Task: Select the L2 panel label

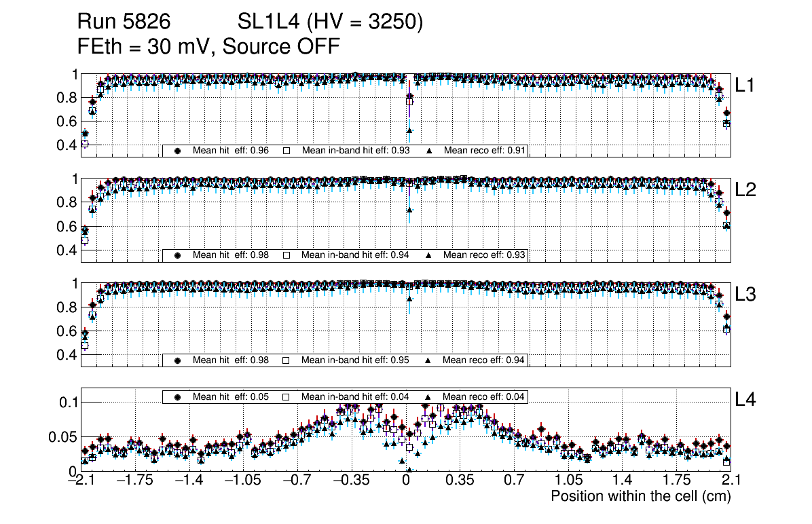Action: click(x=745, y=190)
